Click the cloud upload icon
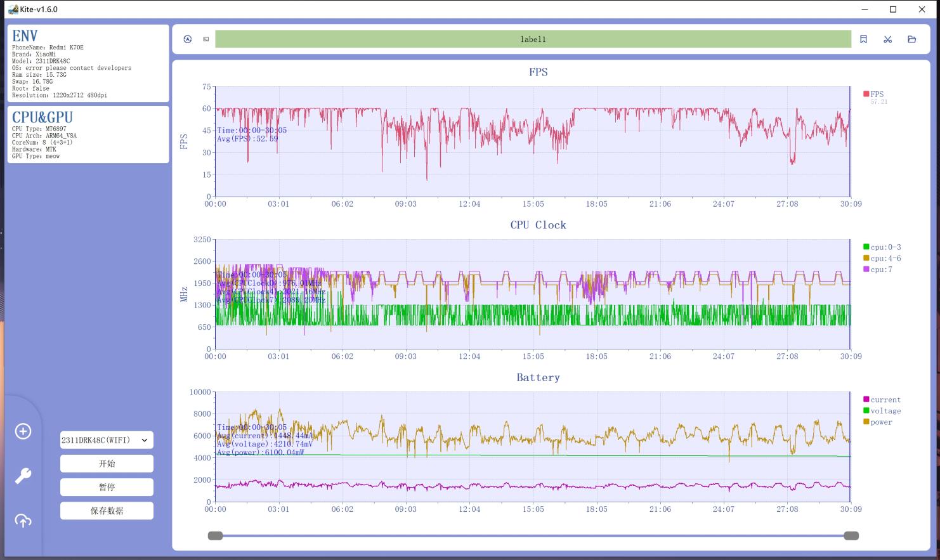The width and height of the screenshot is (940, 560). pyautogui.click(x=23, y=521)
